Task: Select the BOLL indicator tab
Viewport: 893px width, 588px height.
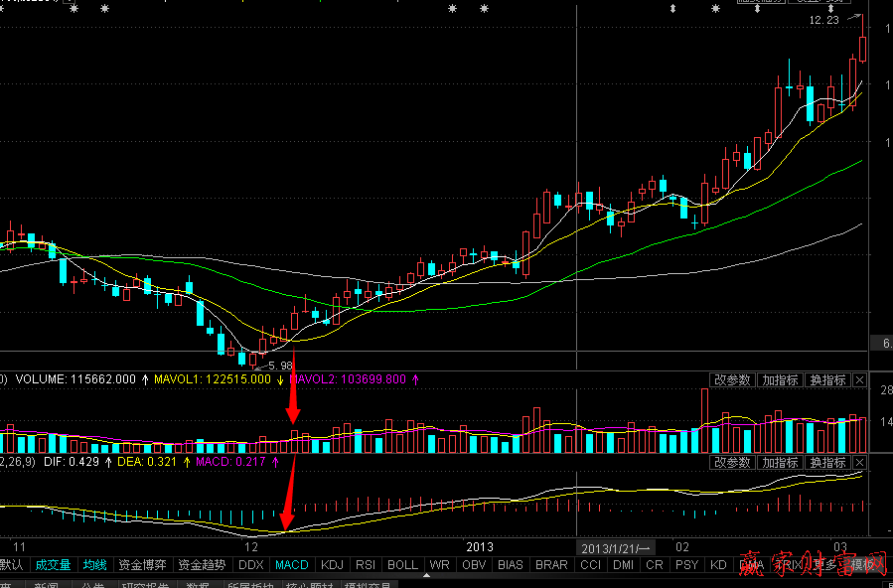Action: 402,565
